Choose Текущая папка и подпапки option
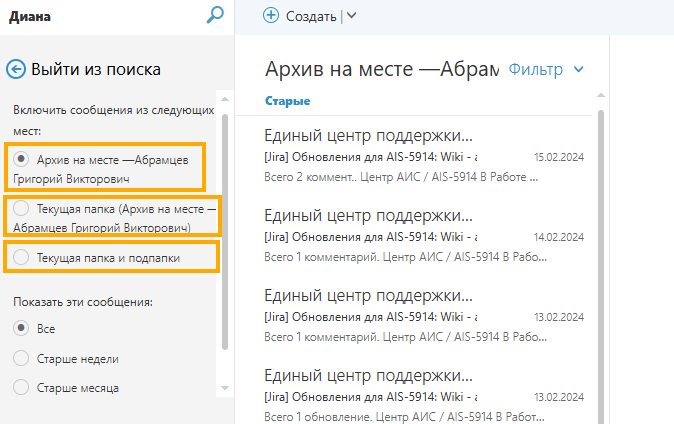 pyautogui.click(x=21, y=257)
